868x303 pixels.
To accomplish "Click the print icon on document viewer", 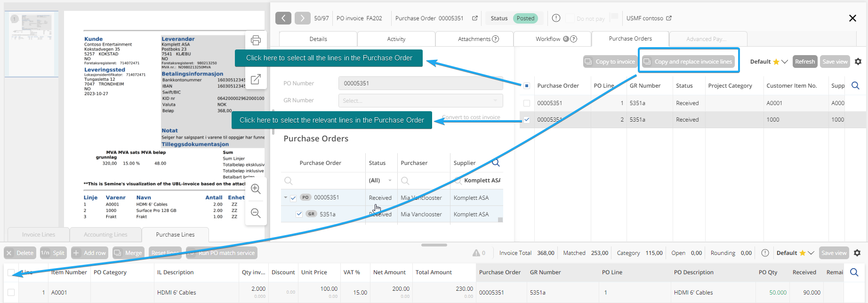I will click(x=256, y=41).
